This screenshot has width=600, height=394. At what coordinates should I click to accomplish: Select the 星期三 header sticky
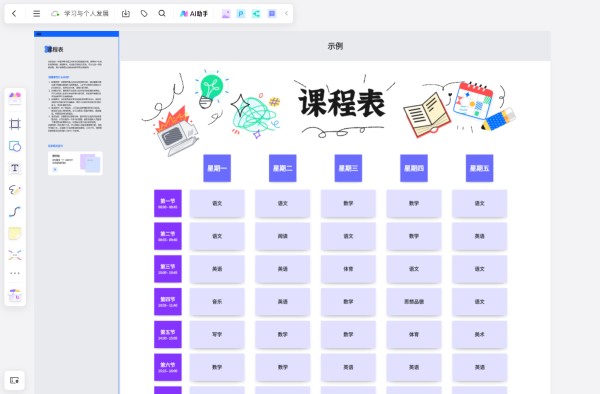[x=348, y=168]
